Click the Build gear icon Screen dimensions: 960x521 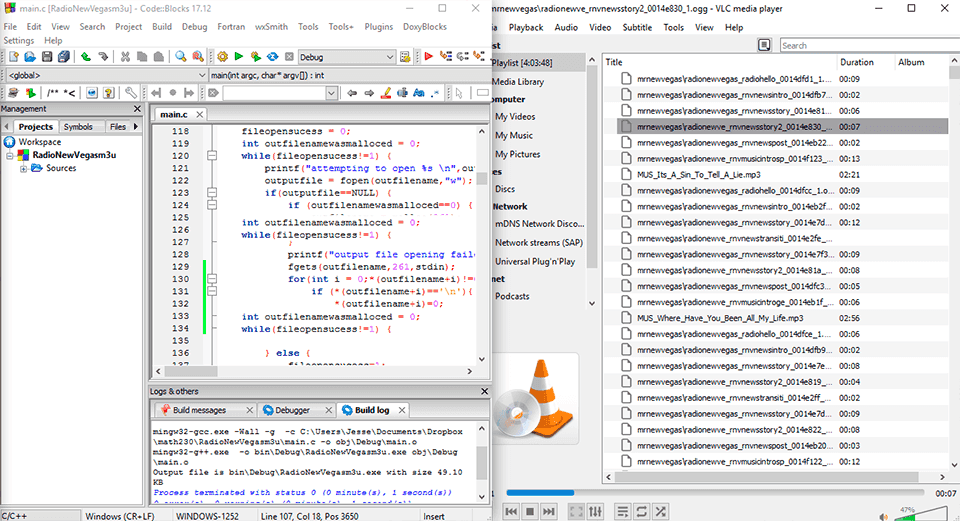coord(222,57)
